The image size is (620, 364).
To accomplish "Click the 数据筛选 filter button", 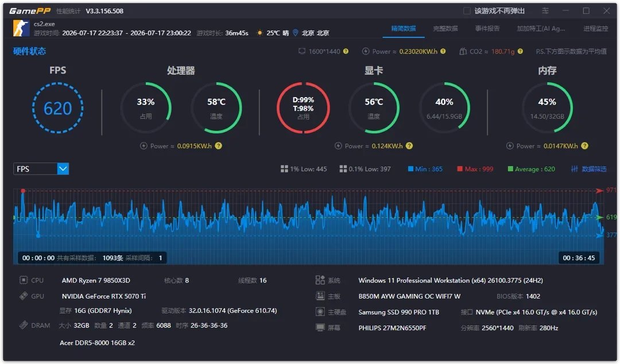I will coord(589,169).
